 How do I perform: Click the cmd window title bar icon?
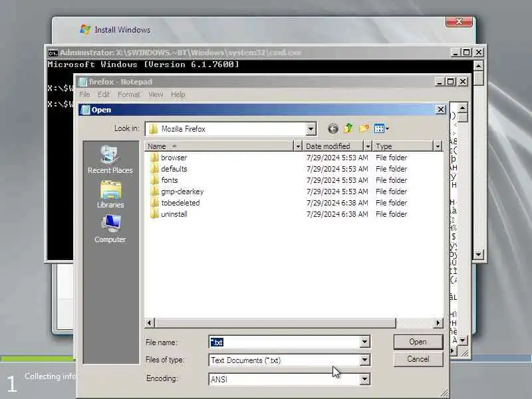[53, 53]
